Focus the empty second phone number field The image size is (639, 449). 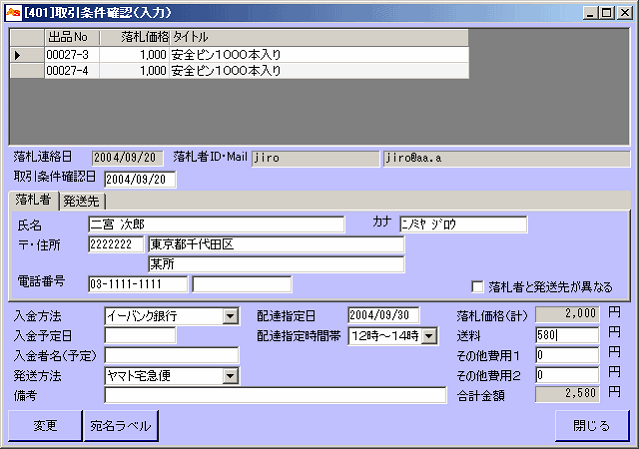(x=242, y=284)
